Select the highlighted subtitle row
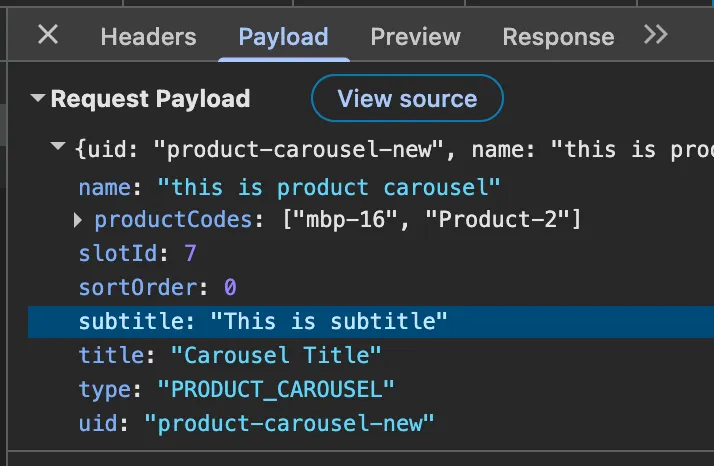 pyautogui.click(x=371, y=322)
